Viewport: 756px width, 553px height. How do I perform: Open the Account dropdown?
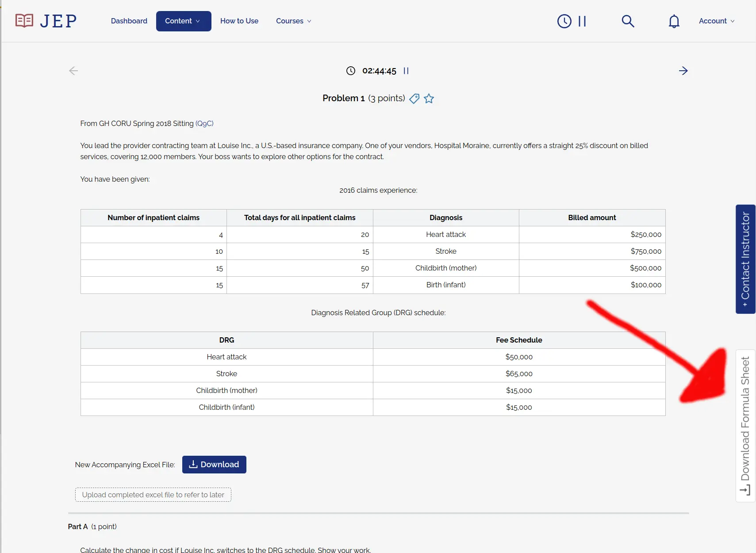point(715,21)
